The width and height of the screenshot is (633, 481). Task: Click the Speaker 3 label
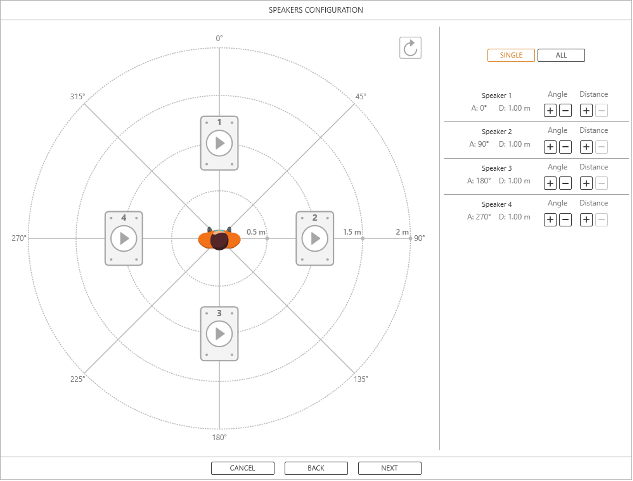(x=496, y=168)
